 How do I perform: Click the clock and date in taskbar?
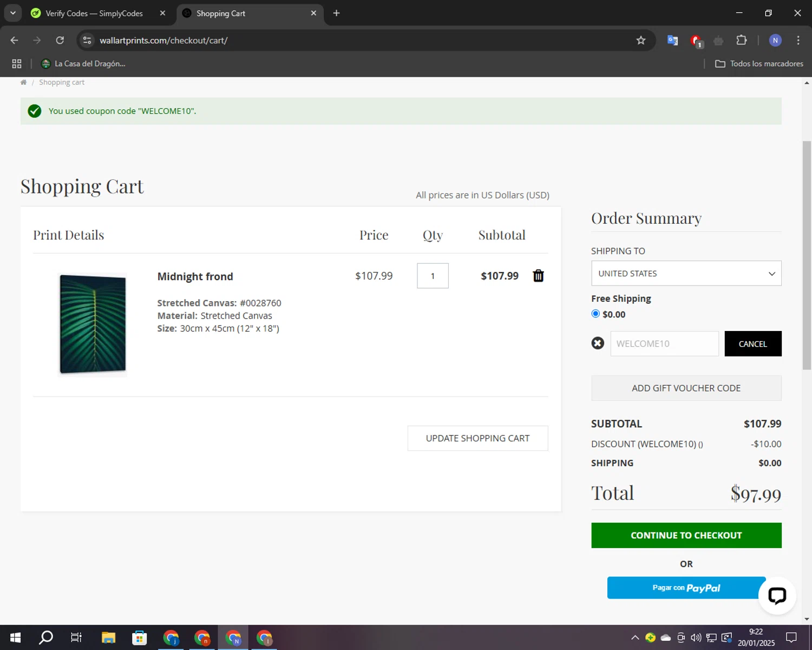pos(756,638)
